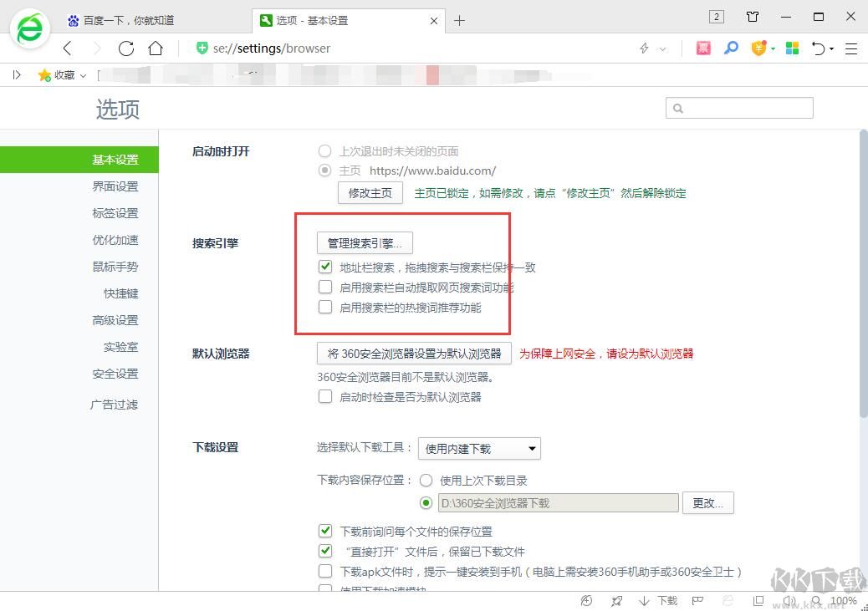The image size is (868, 611).
Task: Click 修改主页 button
Action: 370,192
